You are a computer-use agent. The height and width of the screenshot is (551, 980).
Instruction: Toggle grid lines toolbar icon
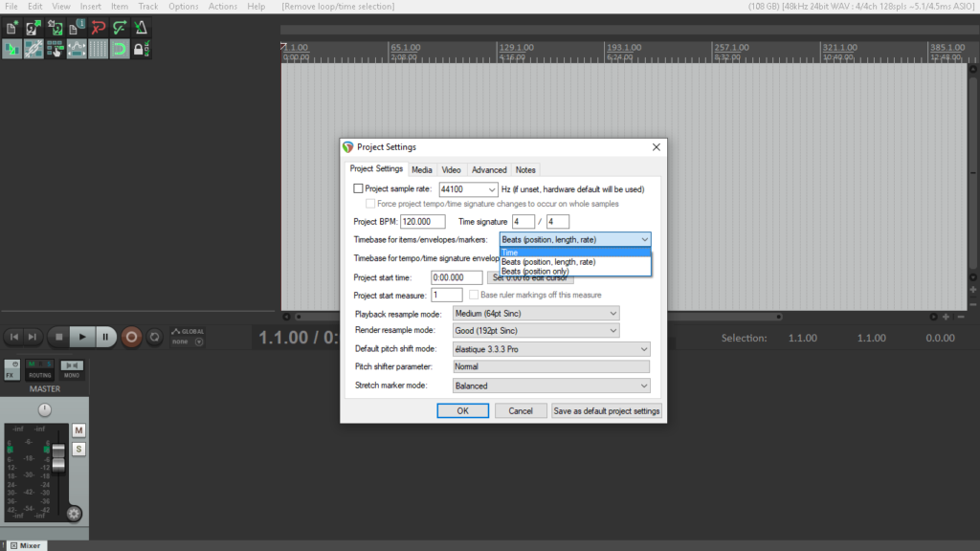99,49
